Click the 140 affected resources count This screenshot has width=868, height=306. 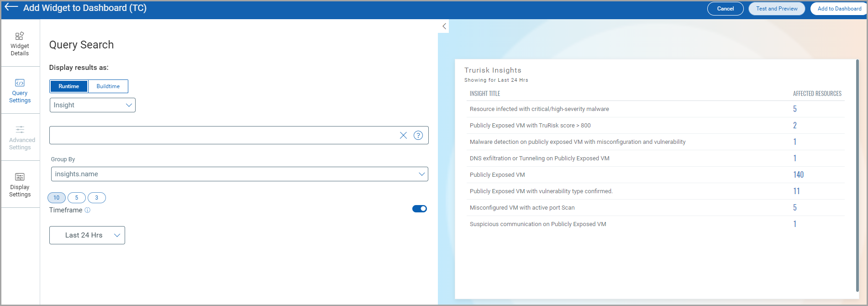pyautogui.click(x=799, y=175)
